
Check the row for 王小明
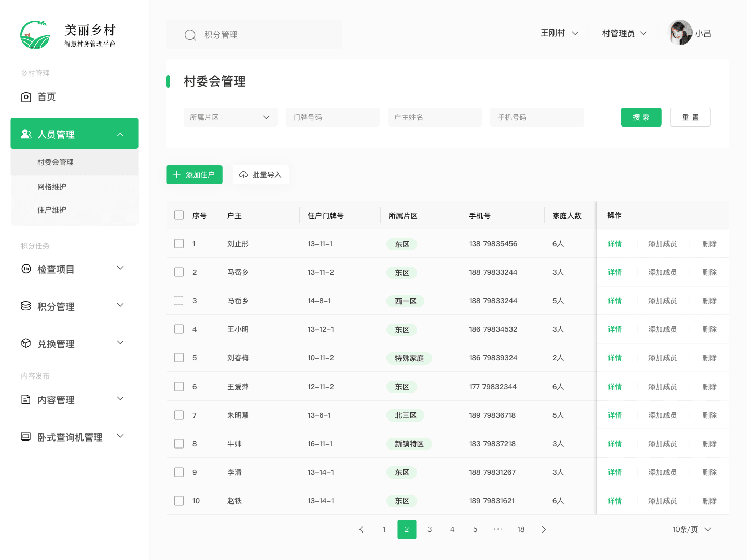[179, 329]
